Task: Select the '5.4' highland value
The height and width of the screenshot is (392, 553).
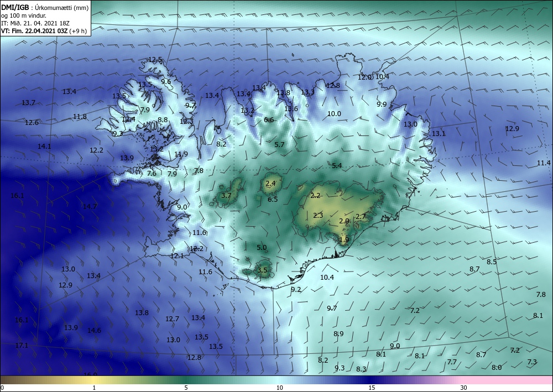Action: pyautogui.click(x=337, y=165)
